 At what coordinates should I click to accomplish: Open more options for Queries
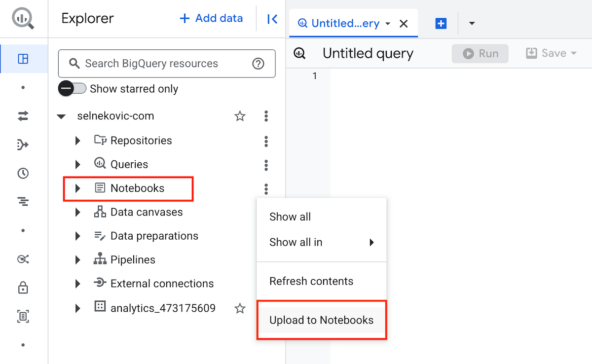coord(266,164)
